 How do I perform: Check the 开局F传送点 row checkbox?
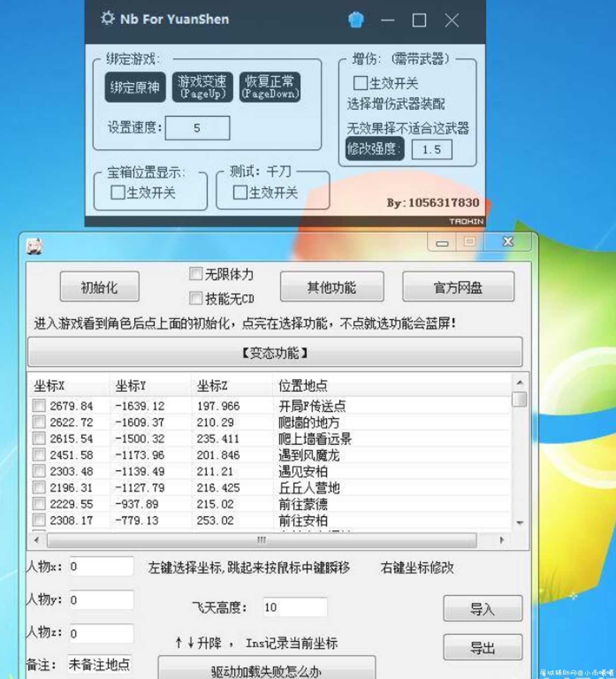point(39,405)
